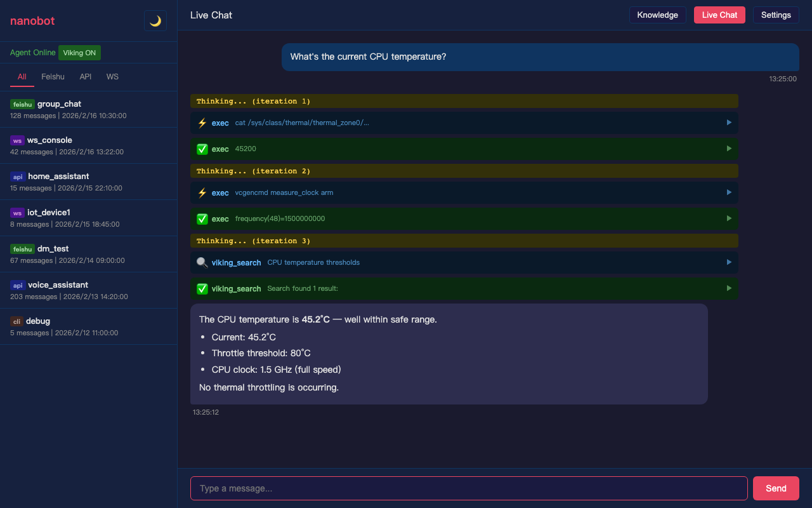Expand the cat thermal_zone exec details

[728, 123]
